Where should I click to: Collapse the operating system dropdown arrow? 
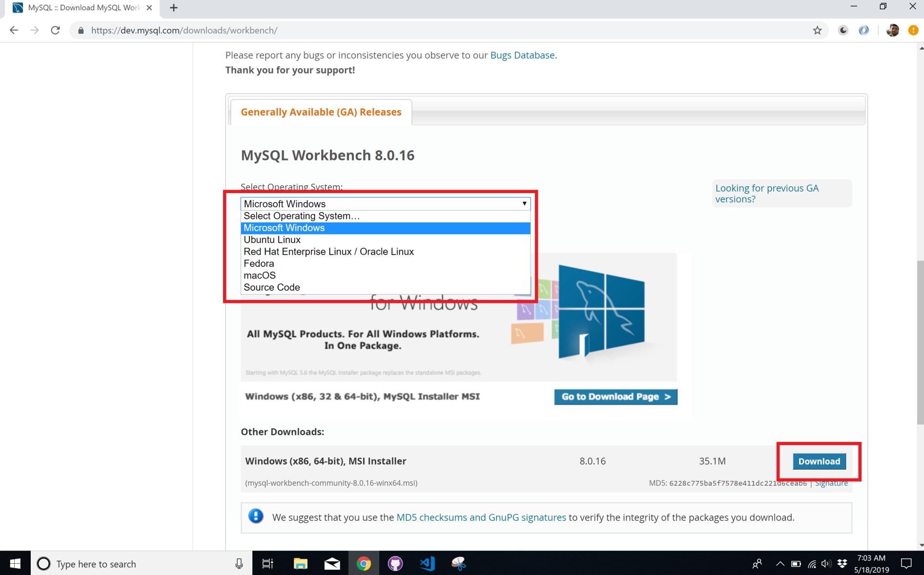(x=524, y=203)
